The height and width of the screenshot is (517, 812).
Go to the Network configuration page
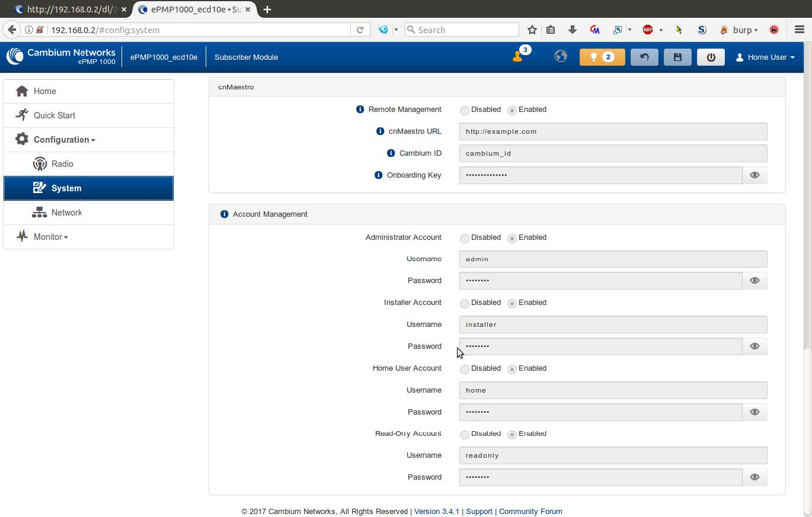66,213
